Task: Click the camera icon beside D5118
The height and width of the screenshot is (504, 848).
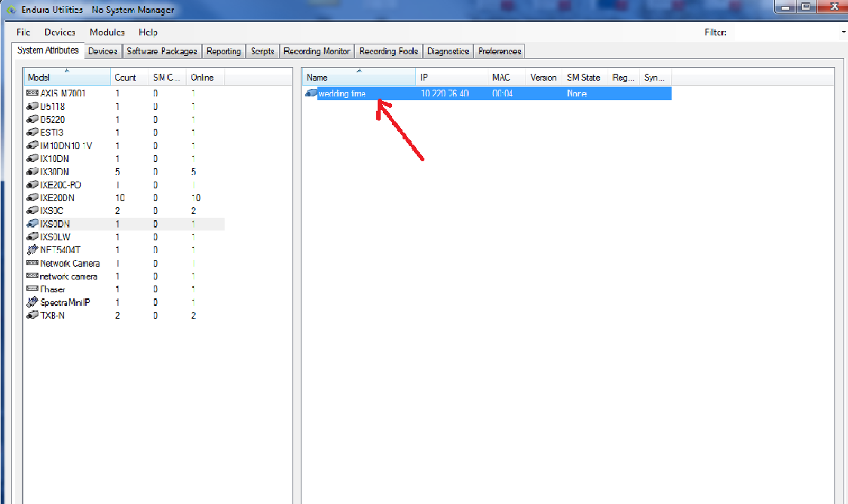Action: [x=34, y=106]
